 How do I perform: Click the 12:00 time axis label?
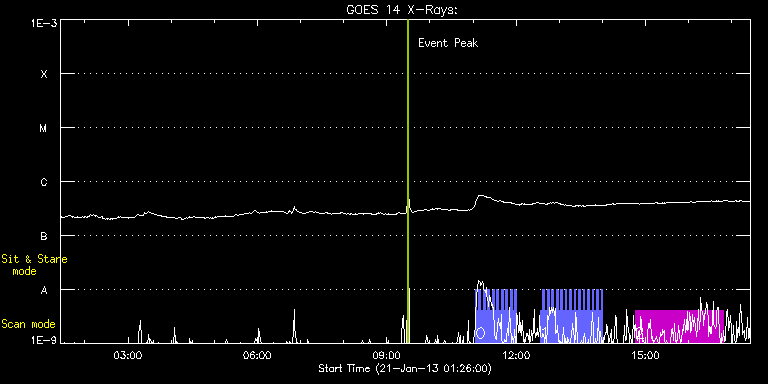click(516, 355)
